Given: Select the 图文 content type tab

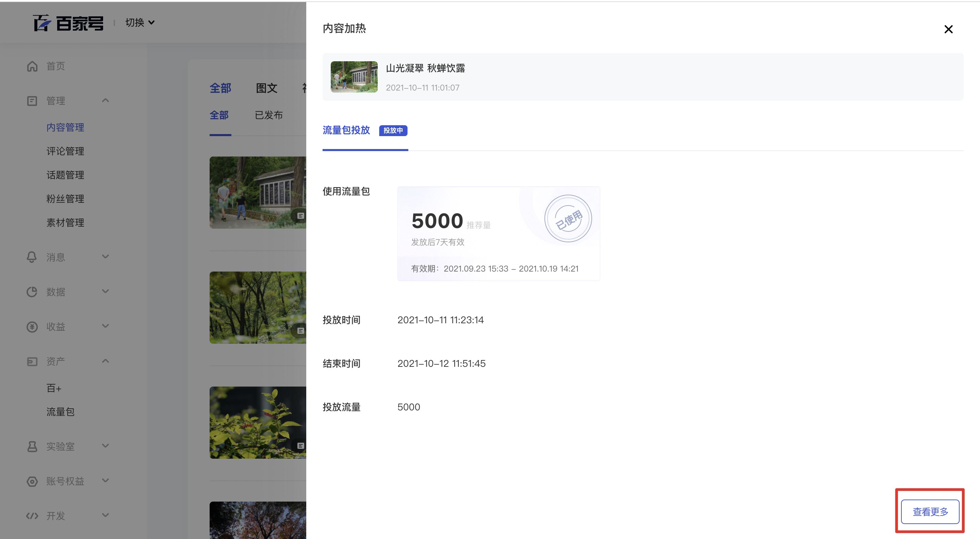Looking at the screenshot, I should [x=266, y=88].
